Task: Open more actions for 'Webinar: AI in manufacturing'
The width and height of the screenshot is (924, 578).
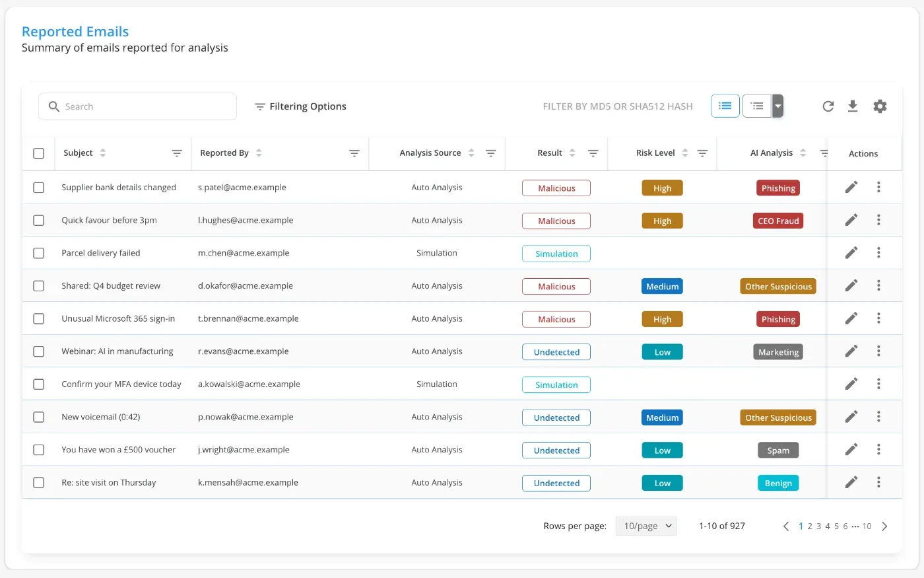Action: [878, 351]
